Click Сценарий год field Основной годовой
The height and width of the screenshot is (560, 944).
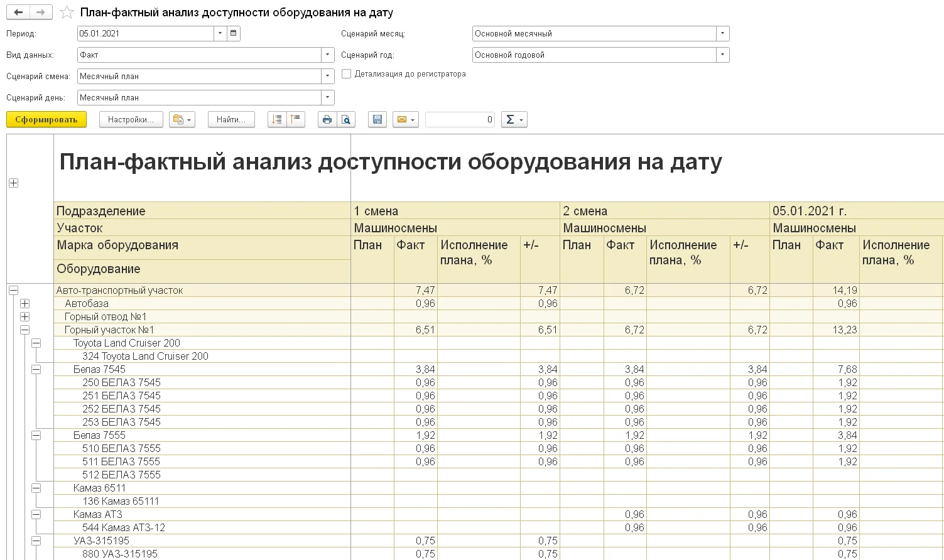[x=594, y=55]
